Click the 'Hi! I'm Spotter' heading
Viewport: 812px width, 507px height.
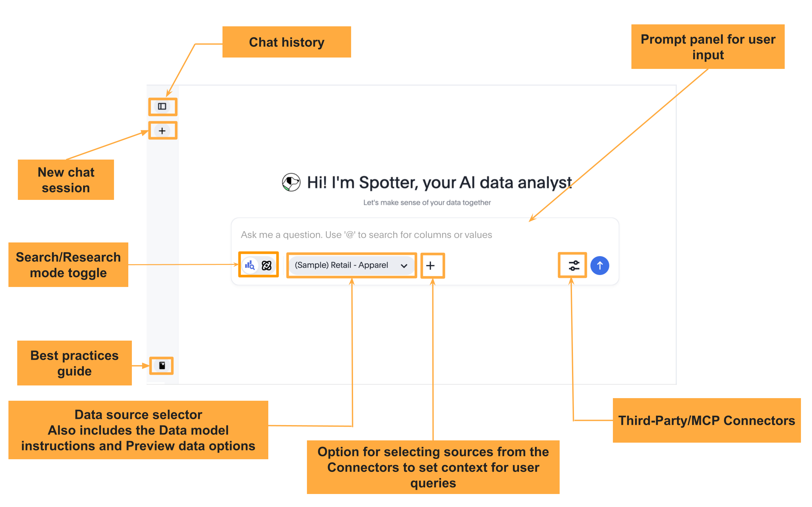[x=439, y=183]
